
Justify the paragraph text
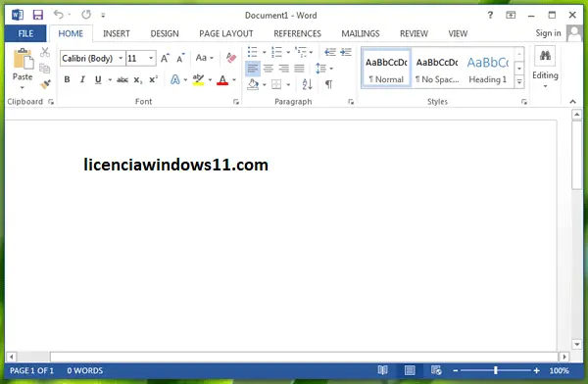click(299, 69)
